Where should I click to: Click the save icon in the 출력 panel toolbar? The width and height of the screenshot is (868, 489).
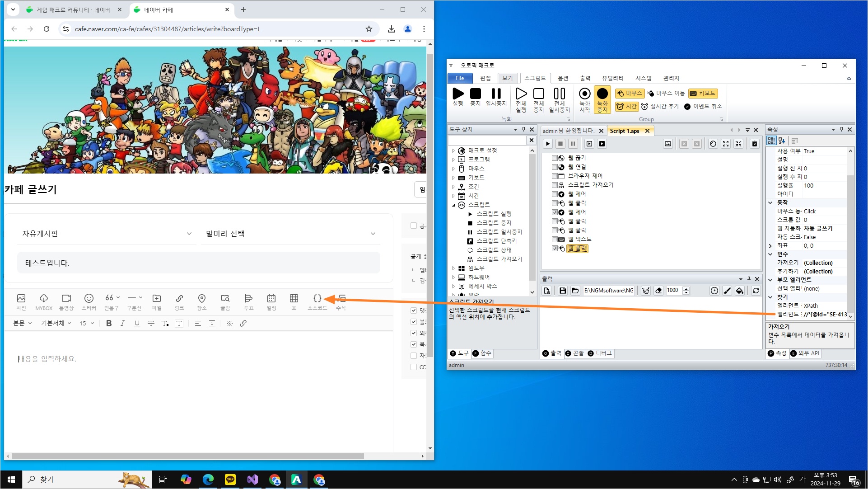pos(562,291)
